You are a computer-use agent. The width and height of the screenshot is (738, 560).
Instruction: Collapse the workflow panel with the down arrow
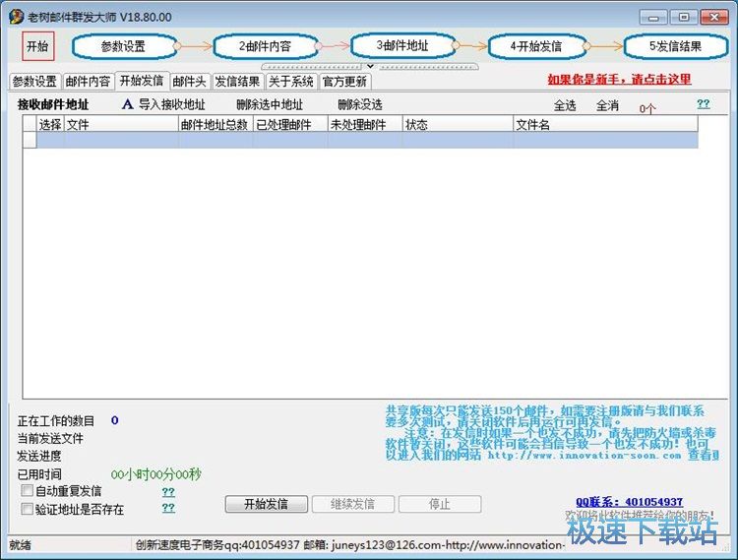pos(370,66)
